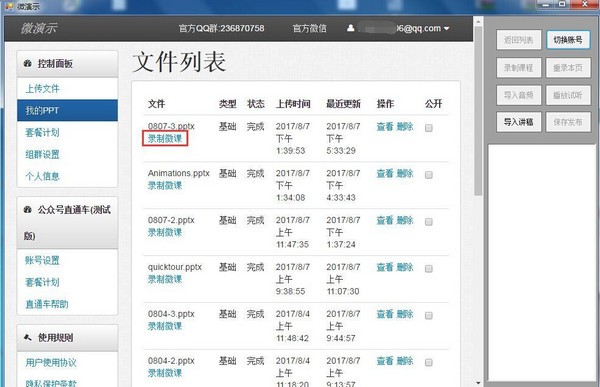The width and height of the screenshot is (600, 387).
Task: Open 用户使用协议 link
Action: coord(51,363)
